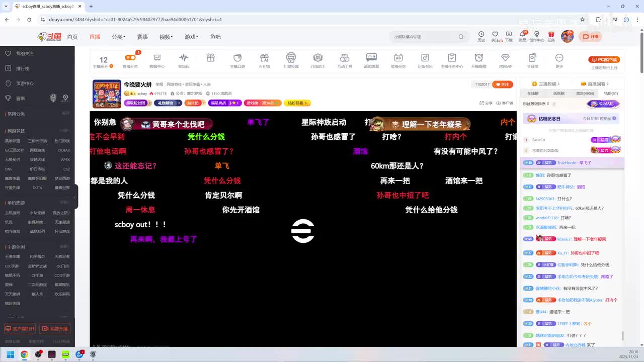Expand the 主播投稿 section
Screen dimensions: 644x362
coord(546,84)
